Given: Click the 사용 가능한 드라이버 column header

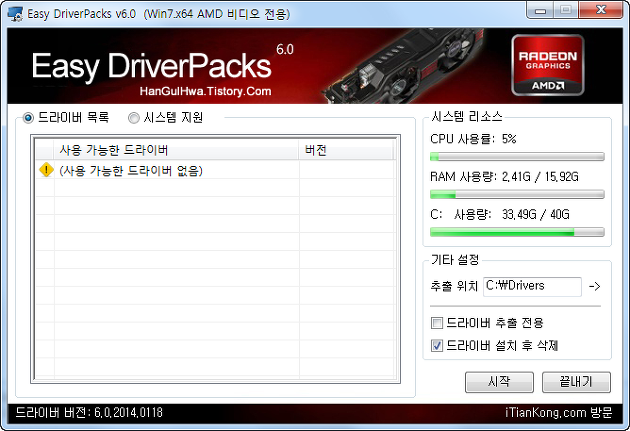Looking at the screenshot, I should pyautogui.click(x=176, y=150).
